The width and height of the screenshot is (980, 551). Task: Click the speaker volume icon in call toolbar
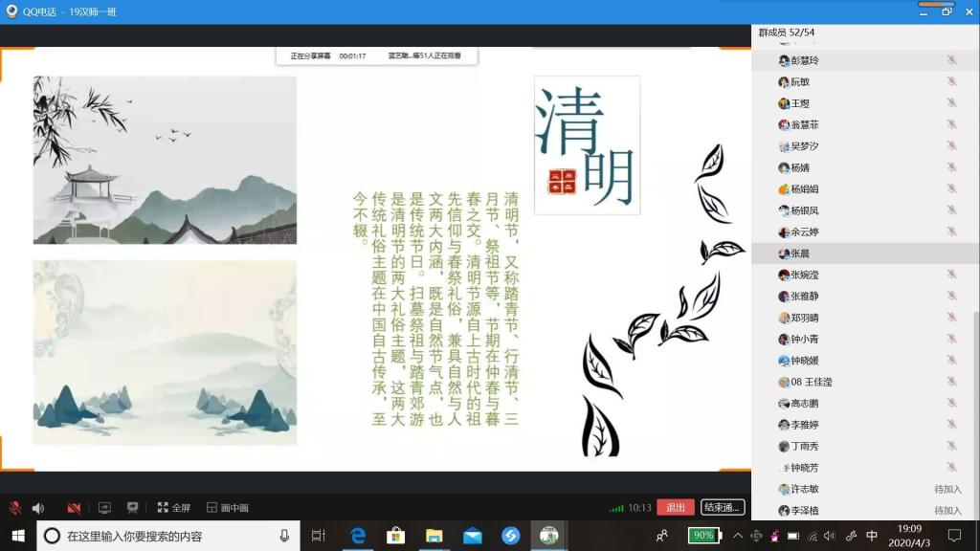[x=38, y=508]
